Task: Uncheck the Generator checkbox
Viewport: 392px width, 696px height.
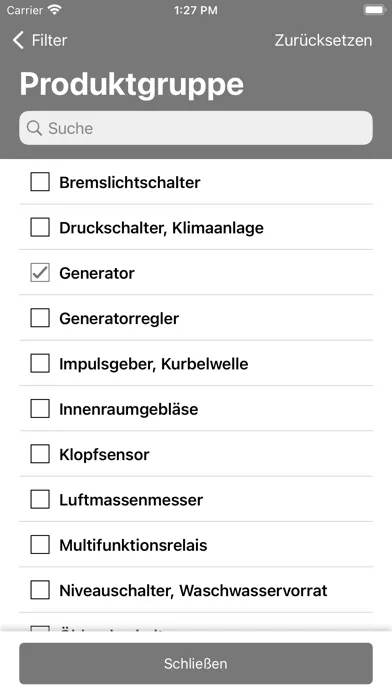Action: (x=40, y=273)
